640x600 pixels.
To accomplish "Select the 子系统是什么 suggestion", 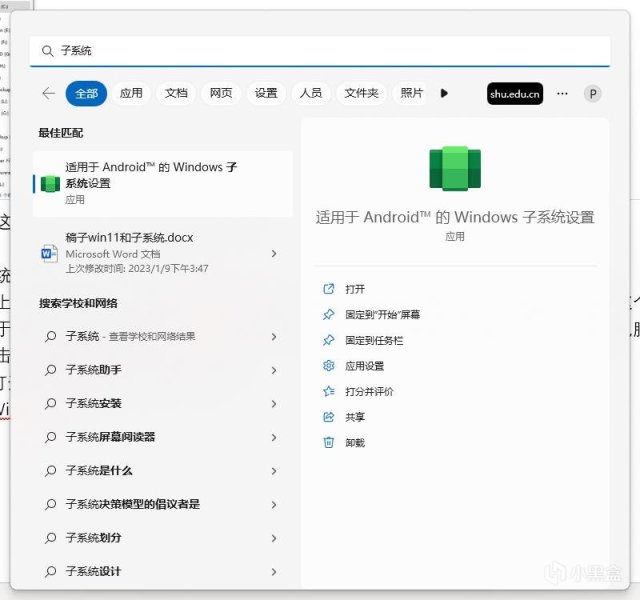I will 162,471.
